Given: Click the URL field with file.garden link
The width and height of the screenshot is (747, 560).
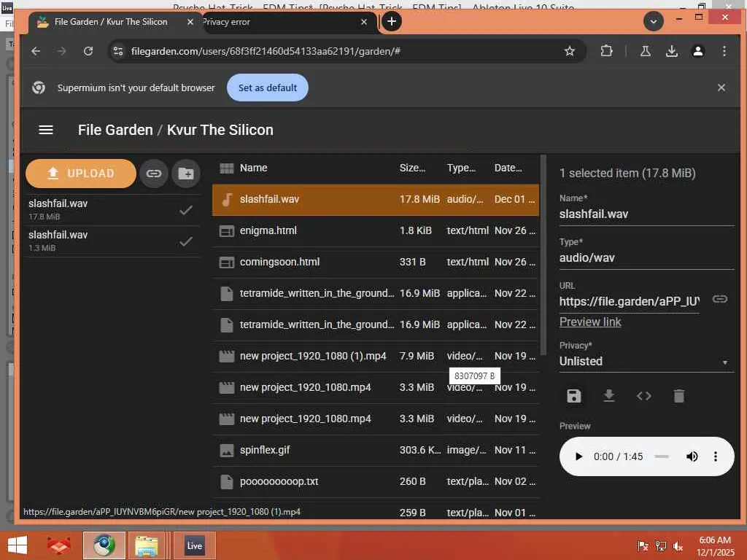Looking at the screenshot, I should pos(630,301).
